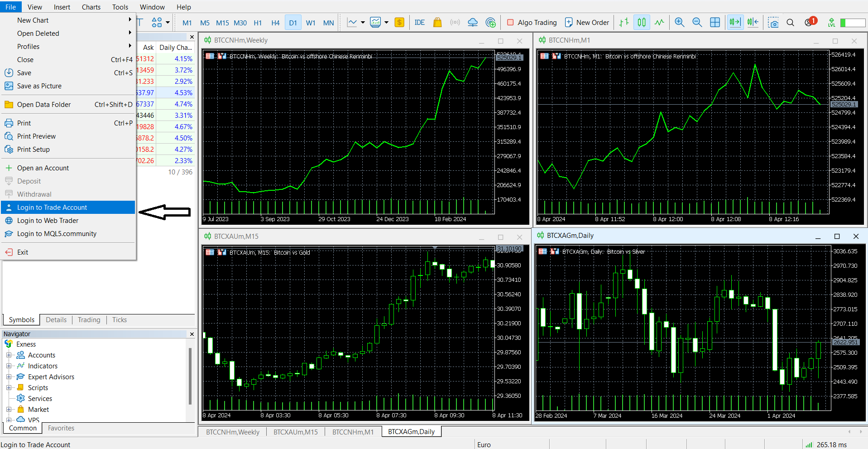The image size is (868, 449).
Task: Expand the Scripts tree node
Action: 9,387
